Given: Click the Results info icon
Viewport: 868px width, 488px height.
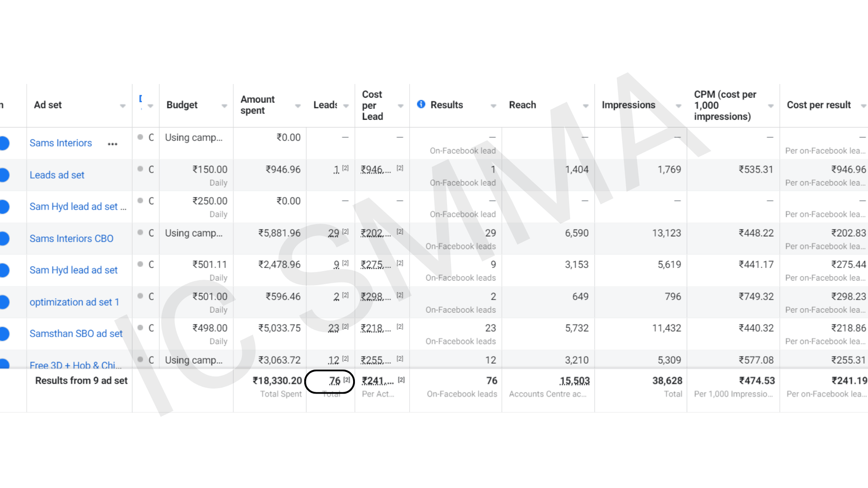Looking at the screenshot, I should (421, 104).
